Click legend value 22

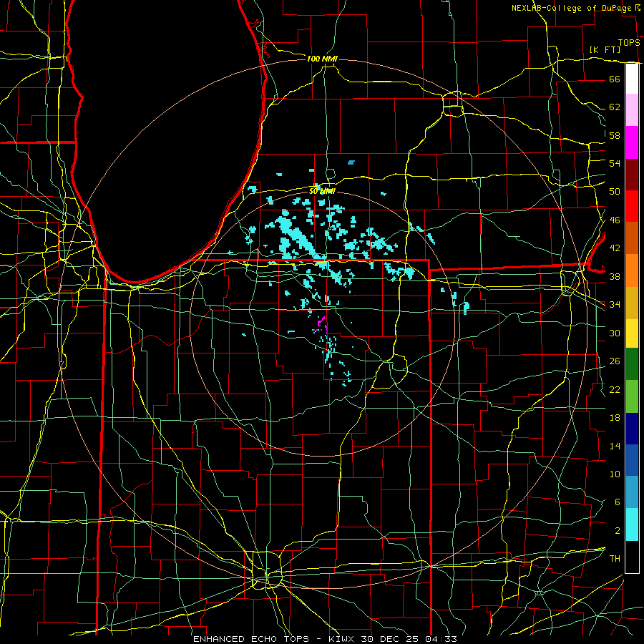coord(615,390)
